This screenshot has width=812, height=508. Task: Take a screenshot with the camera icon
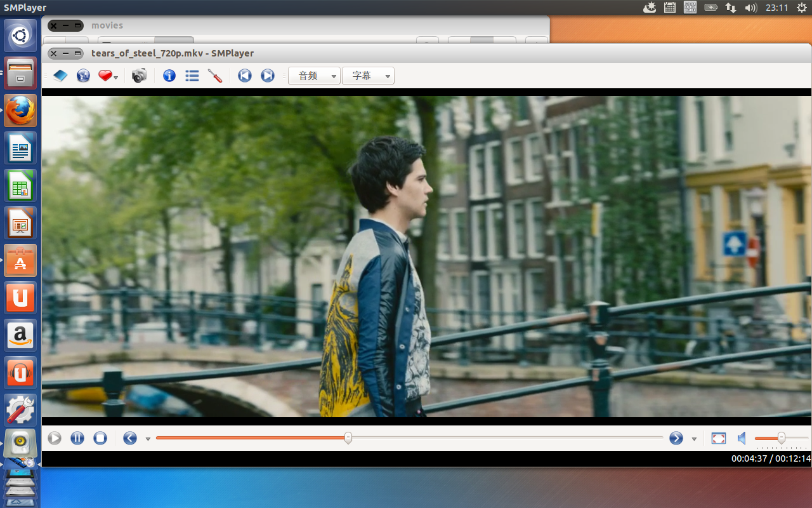point(140,76)
